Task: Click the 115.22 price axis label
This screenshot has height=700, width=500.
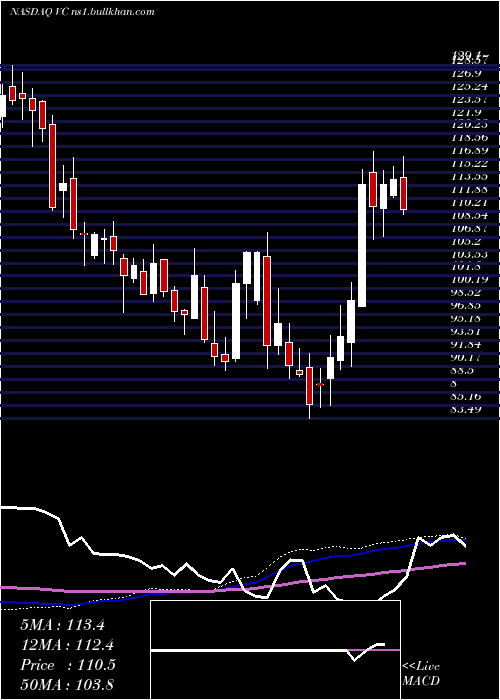Action: 469,164
